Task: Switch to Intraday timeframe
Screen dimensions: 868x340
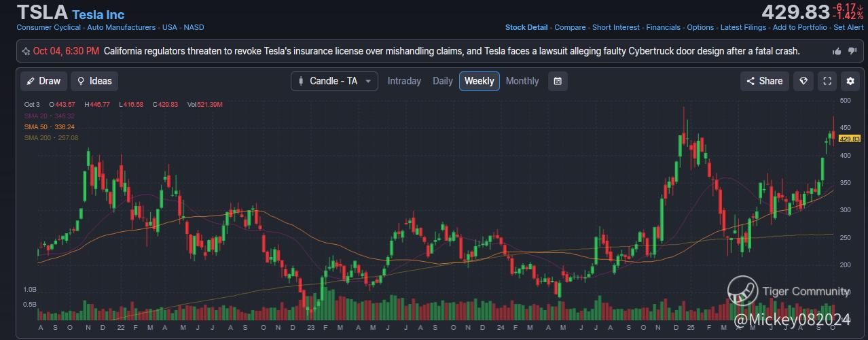Action: tap(404, 81)
